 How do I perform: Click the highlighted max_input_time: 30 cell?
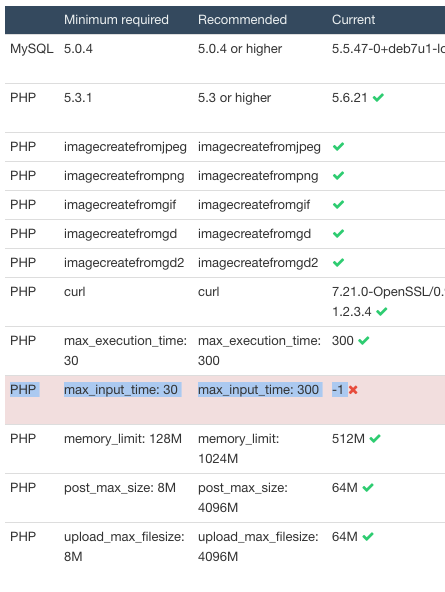point(121,390)
